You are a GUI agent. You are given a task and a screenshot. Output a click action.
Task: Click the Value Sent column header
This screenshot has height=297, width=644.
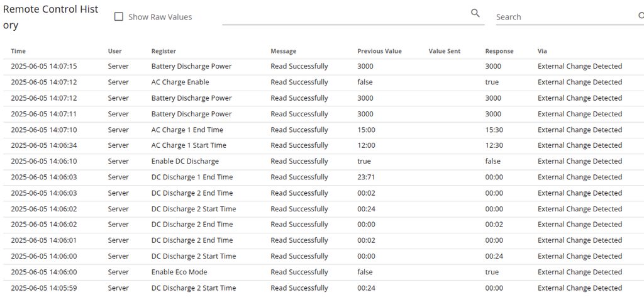pos(444,51)
